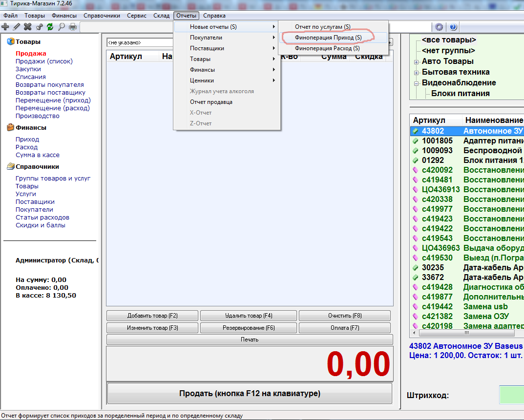
Task: Click the green tag icon for item 30235
Action: [x=416, y=268]
